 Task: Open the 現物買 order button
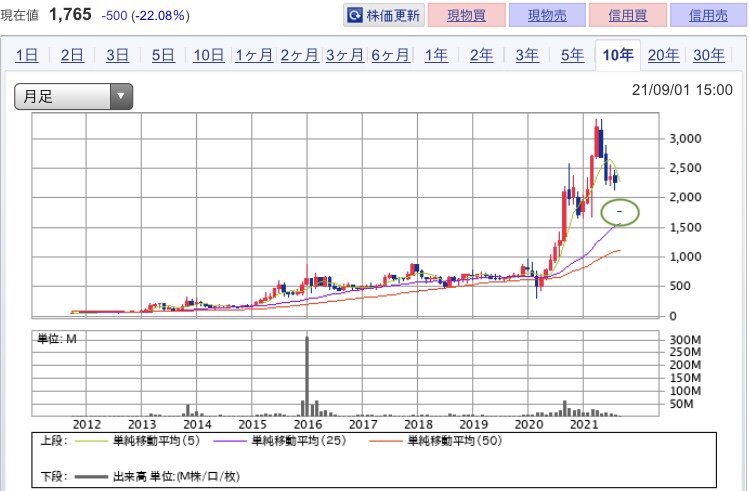pos(466,15)
